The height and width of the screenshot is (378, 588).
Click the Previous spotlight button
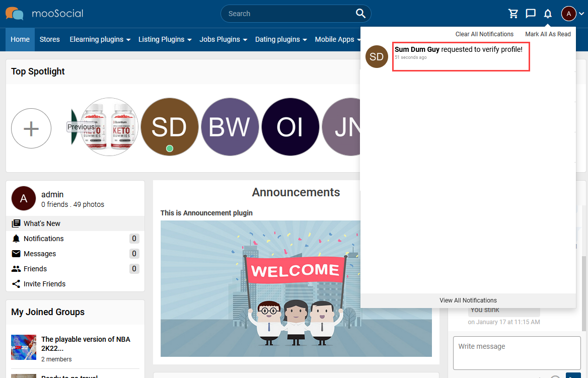point(81,127)
